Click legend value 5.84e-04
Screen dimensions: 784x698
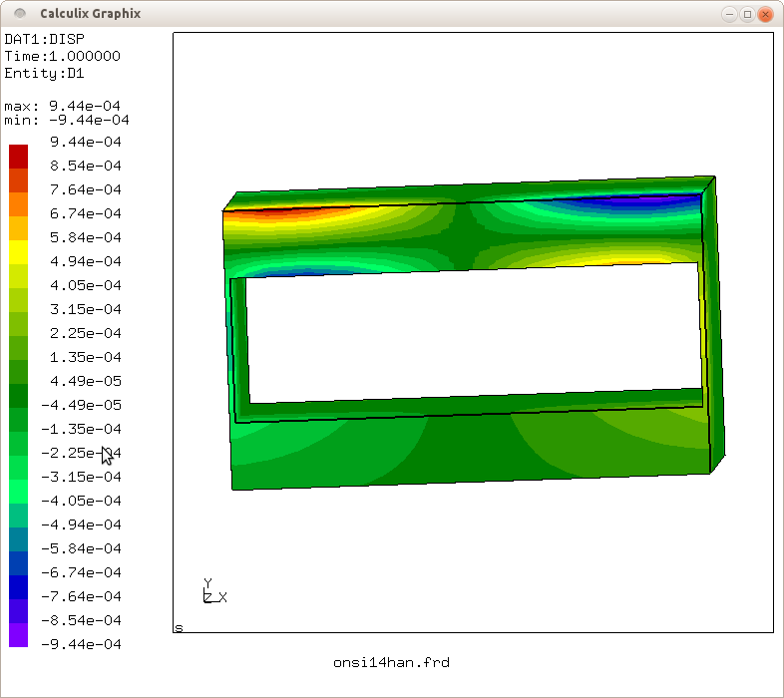pyautogui.click(x=86, y=237)
